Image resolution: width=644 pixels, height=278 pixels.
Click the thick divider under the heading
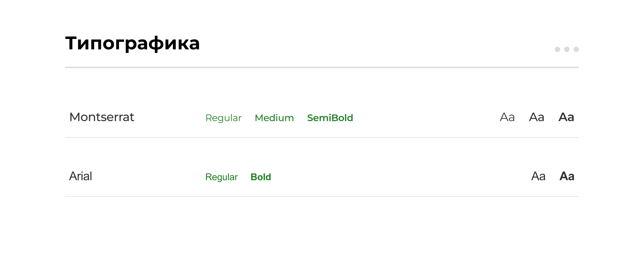coord(322,67)
